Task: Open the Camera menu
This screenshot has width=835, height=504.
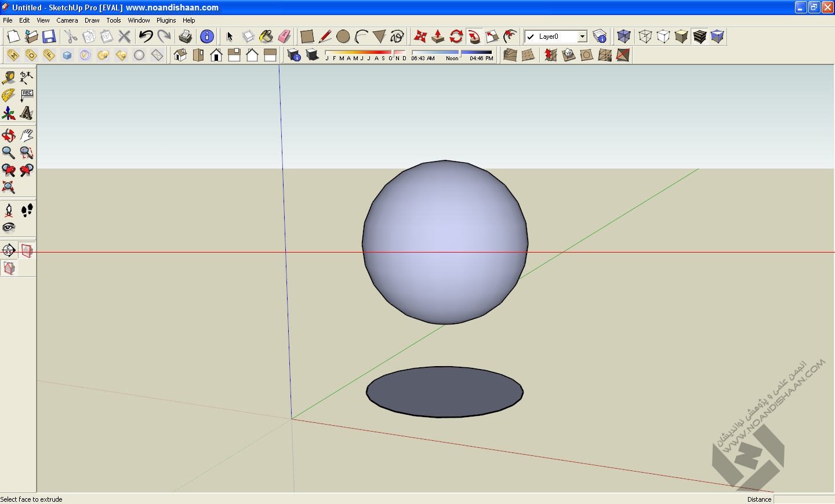Action: click(x=67, y=20)
